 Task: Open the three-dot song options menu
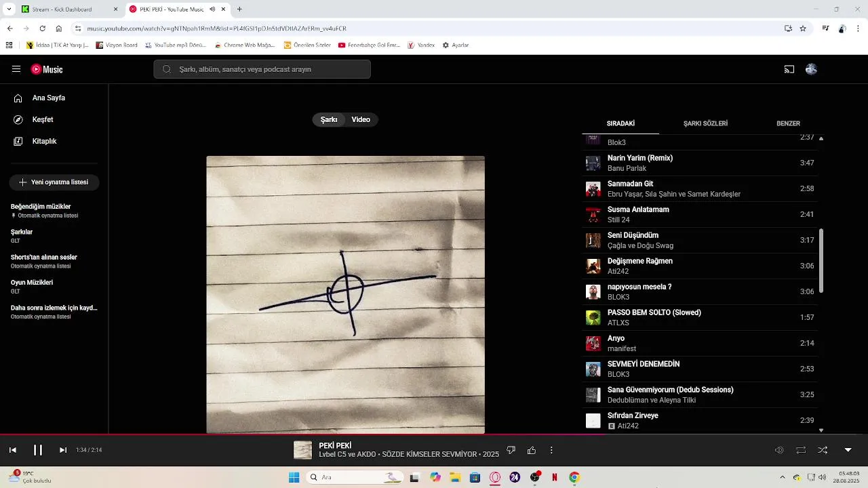551,450
